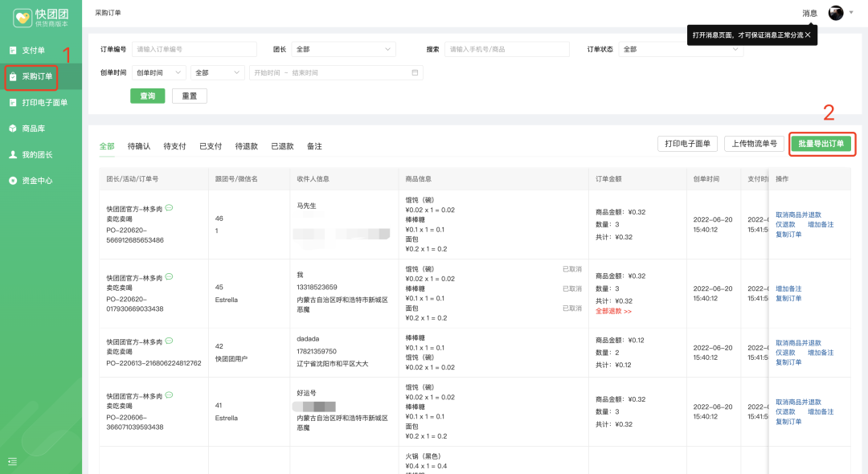
Task: Click the 快团团 logo icon
Action: (x=23, y=17)
